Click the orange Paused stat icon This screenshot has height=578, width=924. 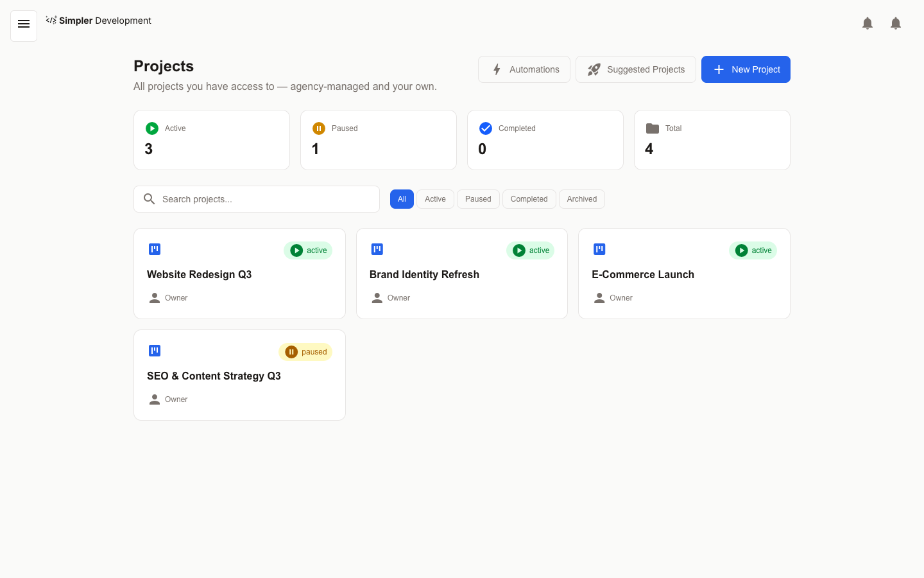click(x=319, y=128)
